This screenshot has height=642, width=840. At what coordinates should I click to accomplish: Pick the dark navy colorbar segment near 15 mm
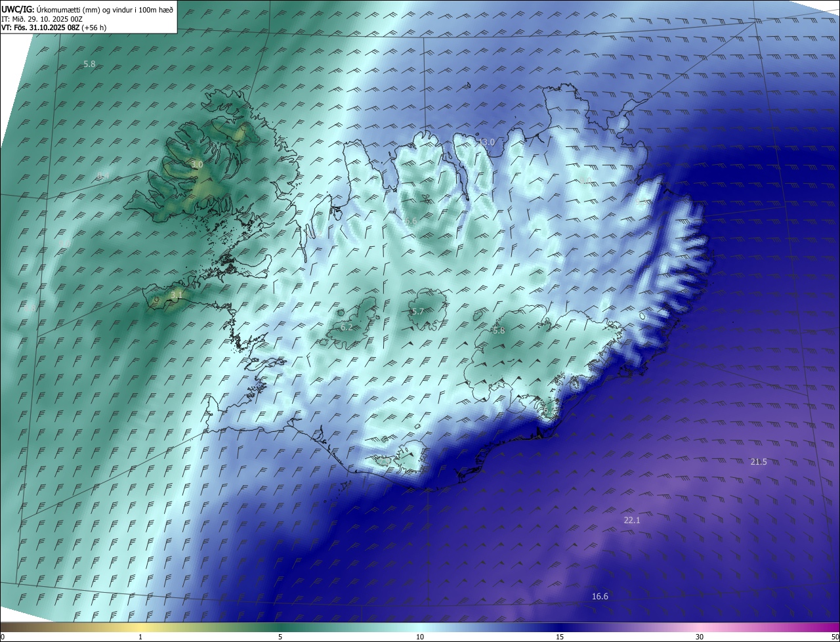point(560,627)
